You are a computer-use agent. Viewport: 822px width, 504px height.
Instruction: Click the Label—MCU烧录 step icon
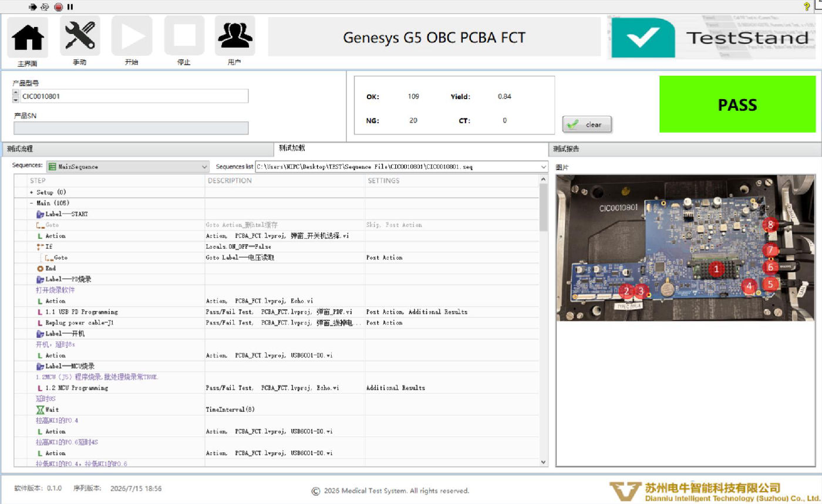click(40, 366)
